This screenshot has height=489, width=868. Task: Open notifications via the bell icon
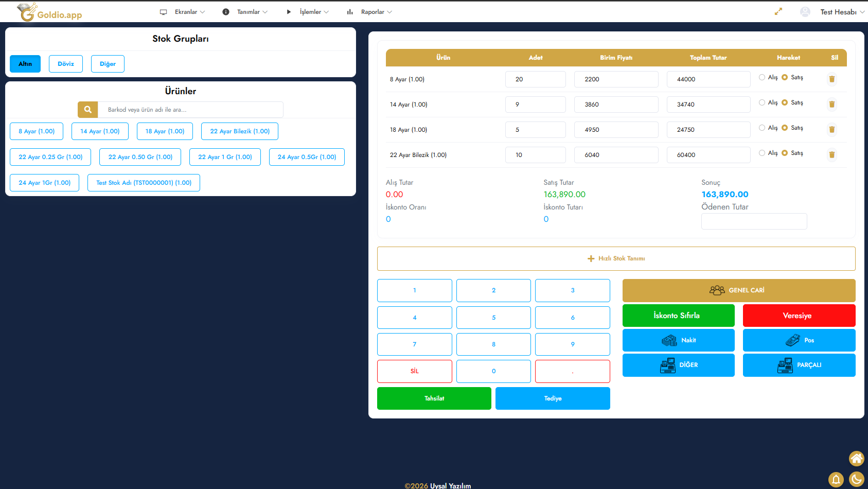pyautogui.click(x=836, y=480)
